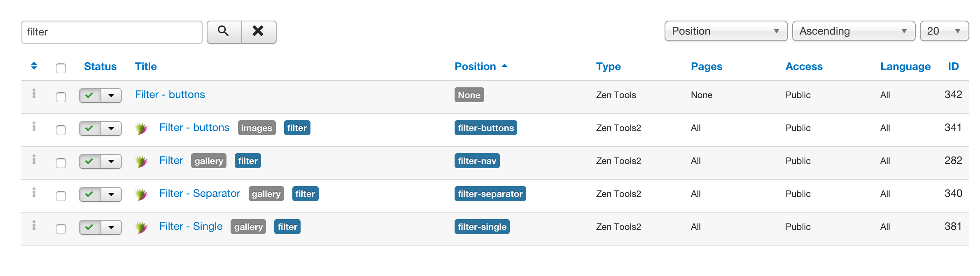The width and height of the screenshot is (980, 276).
Task: Focus the search field containing 'filter'
Action: pyautogui.click(x=112, y=32)
